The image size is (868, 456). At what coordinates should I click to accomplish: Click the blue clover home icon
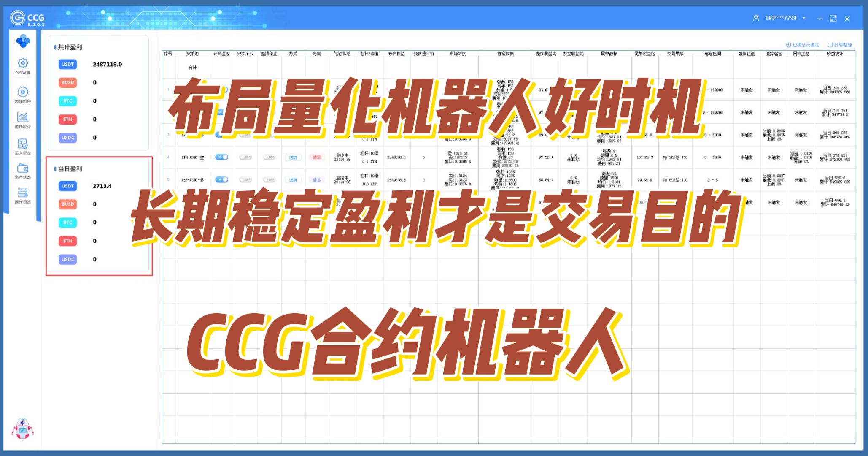pos(23,41)
